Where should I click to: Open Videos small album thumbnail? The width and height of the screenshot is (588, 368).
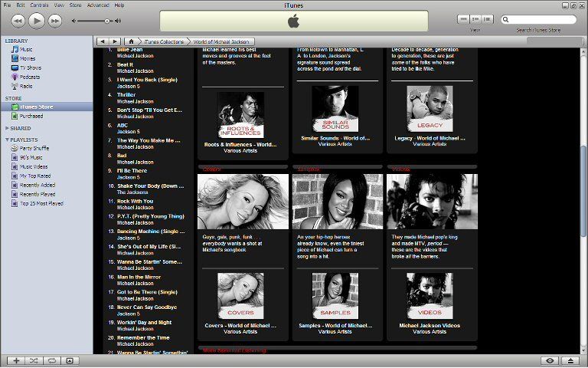(x=430, y=296)
